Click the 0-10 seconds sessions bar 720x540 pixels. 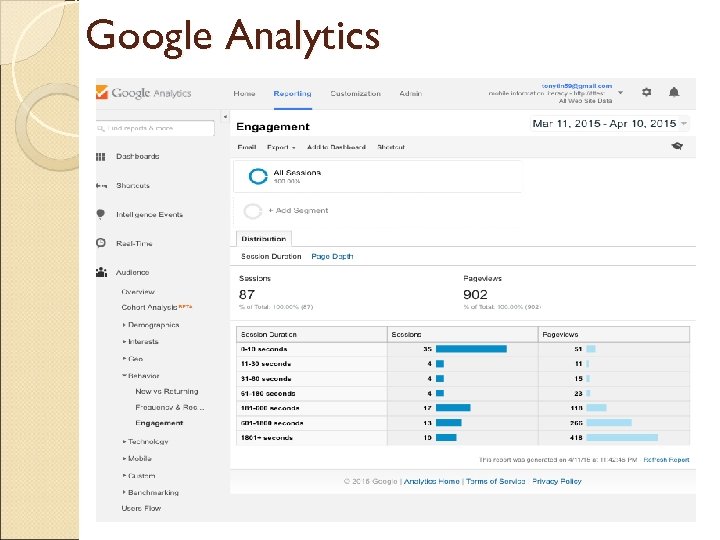click(x=471, y=349)
